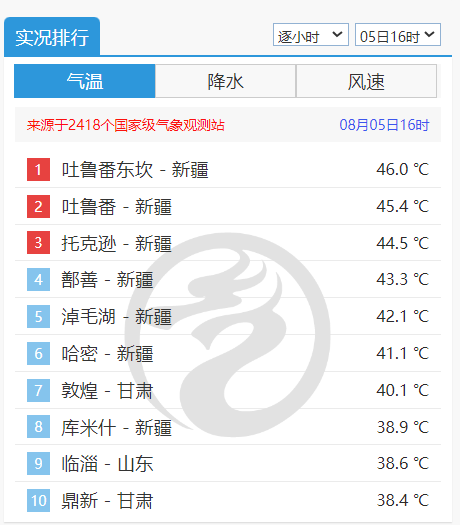Screen dimensions: 460x525
Task: Select station 托克逊 - 新疆
Action: (117, 243)
